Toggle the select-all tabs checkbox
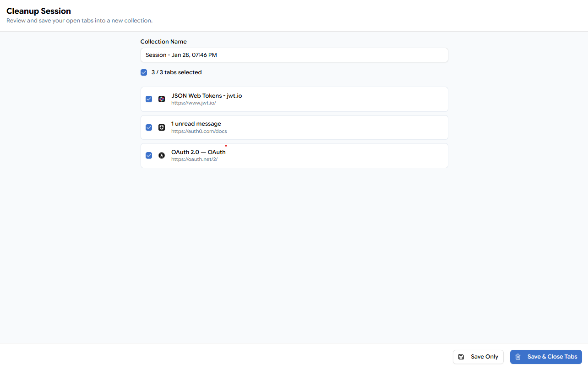This screenshot has height=370, width=588. tap(144, 72)
